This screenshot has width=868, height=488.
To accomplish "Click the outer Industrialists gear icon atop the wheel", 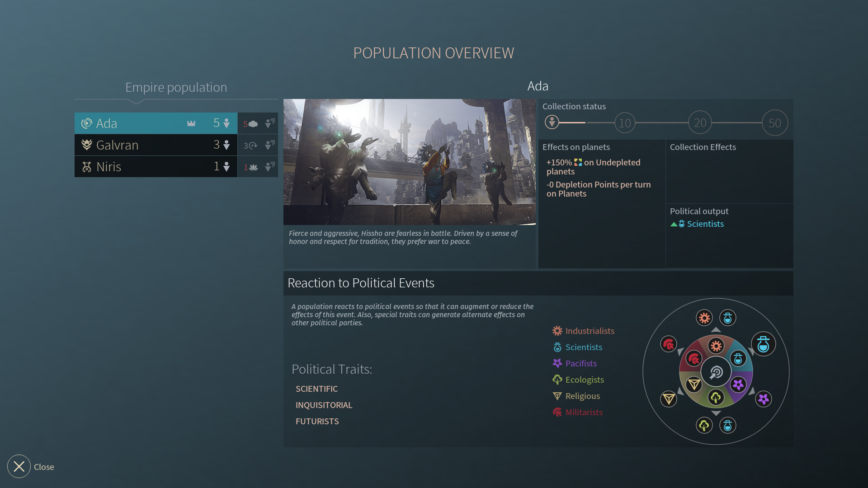I will tap(704, 318).
